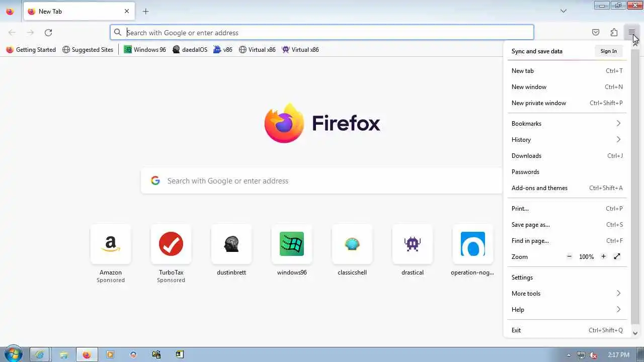Image resolution: width=644 pixels, height=362 pixels.
Task: Open the List all tabs chevron
Action: 563,11
